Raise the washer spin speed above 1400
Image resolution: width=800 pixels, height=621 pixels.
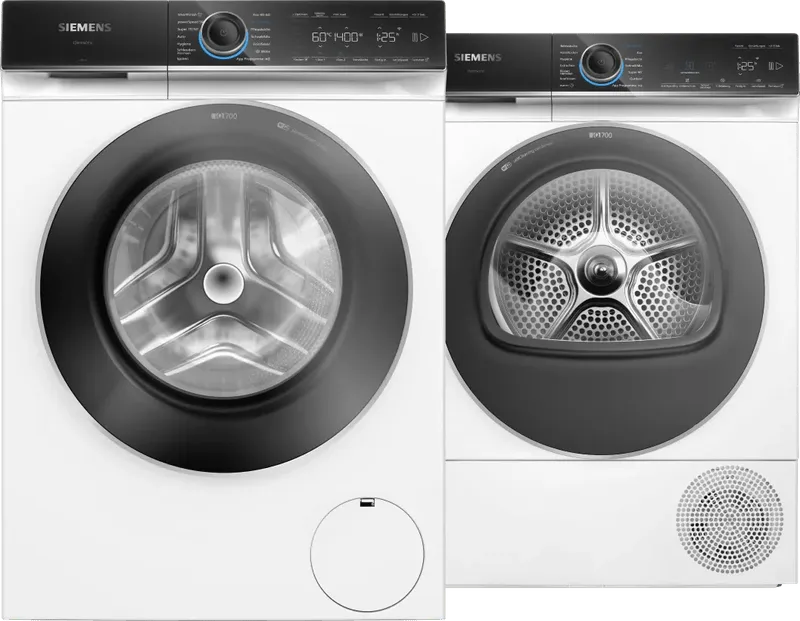coord(347,28)
